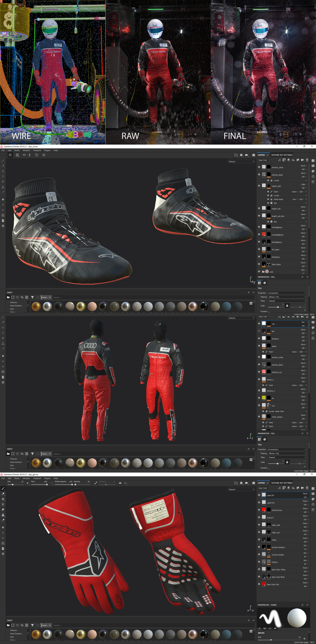Click the video camera icon in shoes viewport toolbar
316x644 pixels.
coord(247,155)
